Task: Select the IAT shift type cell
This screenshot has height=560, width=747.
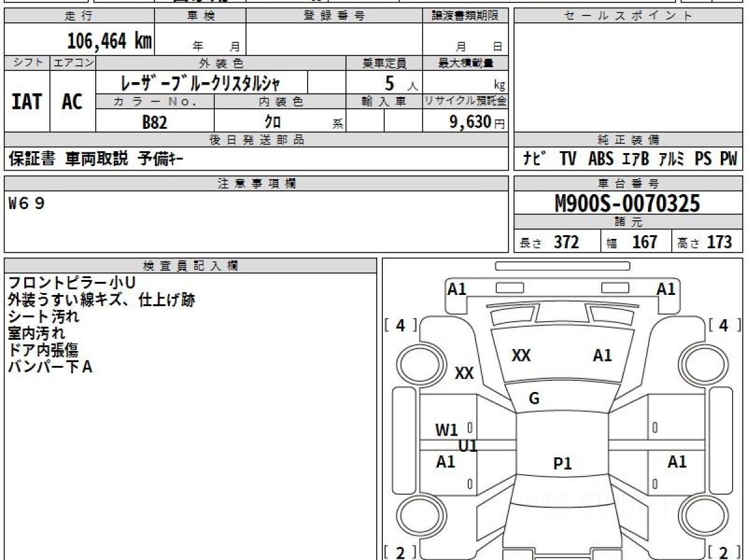Action: tap(27, 101)
